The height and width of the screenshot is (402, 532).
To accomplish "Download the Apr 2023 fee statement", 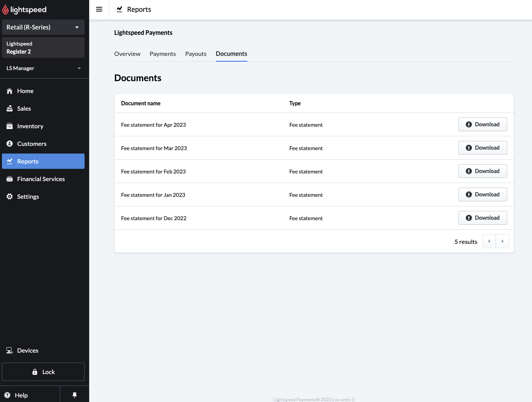I will pos(483,124).
